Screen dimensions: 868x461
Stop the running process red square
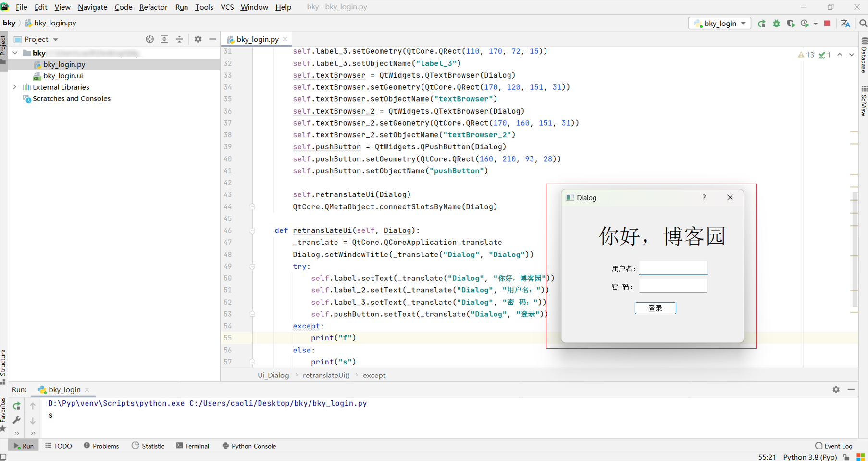pyautogui.click(x=827, y=23)
